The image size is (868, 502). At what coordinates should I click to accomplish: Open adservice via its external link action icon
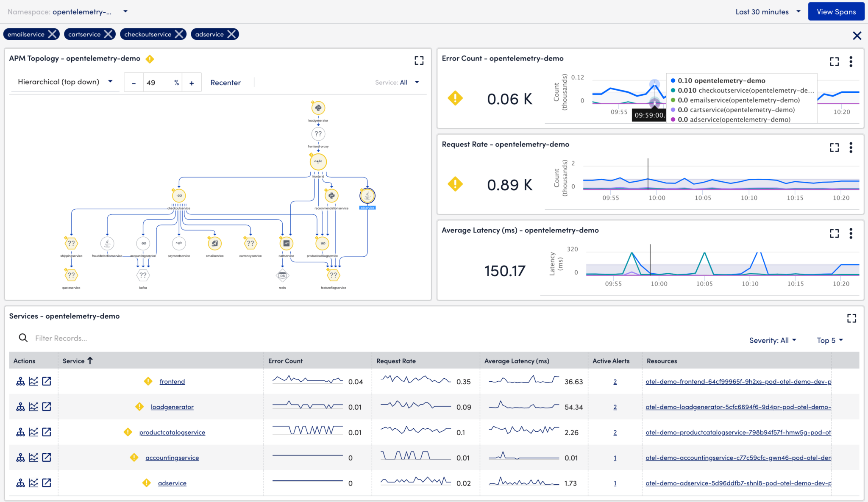tap(47, 483)
